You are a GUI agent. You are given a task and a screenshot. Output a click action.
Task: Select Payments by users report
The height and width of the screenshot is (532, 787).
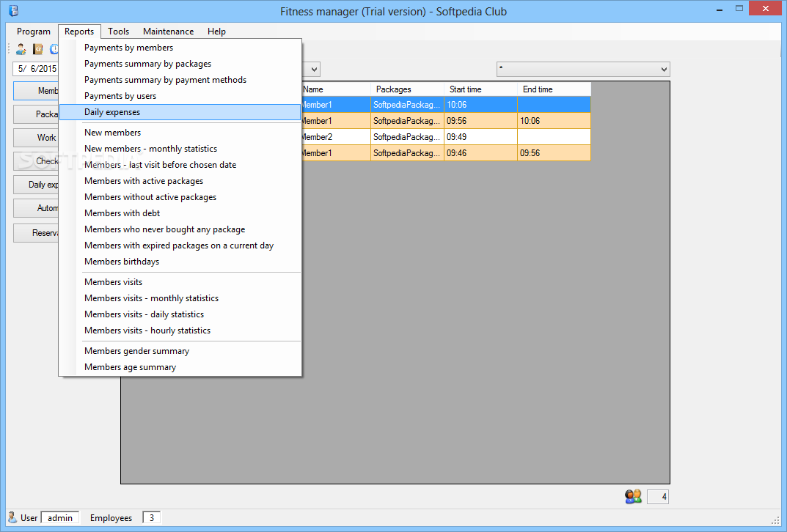click(x=180, y=96)
